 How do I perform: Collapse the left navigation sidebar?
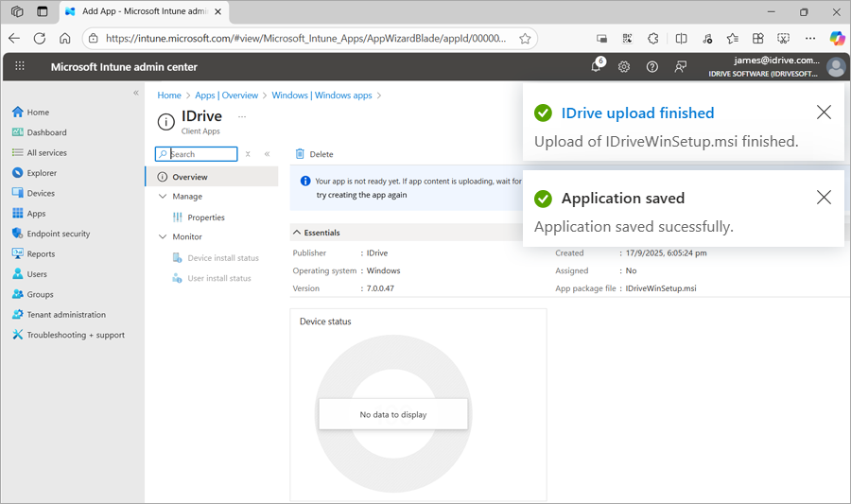tap(136, 93)
